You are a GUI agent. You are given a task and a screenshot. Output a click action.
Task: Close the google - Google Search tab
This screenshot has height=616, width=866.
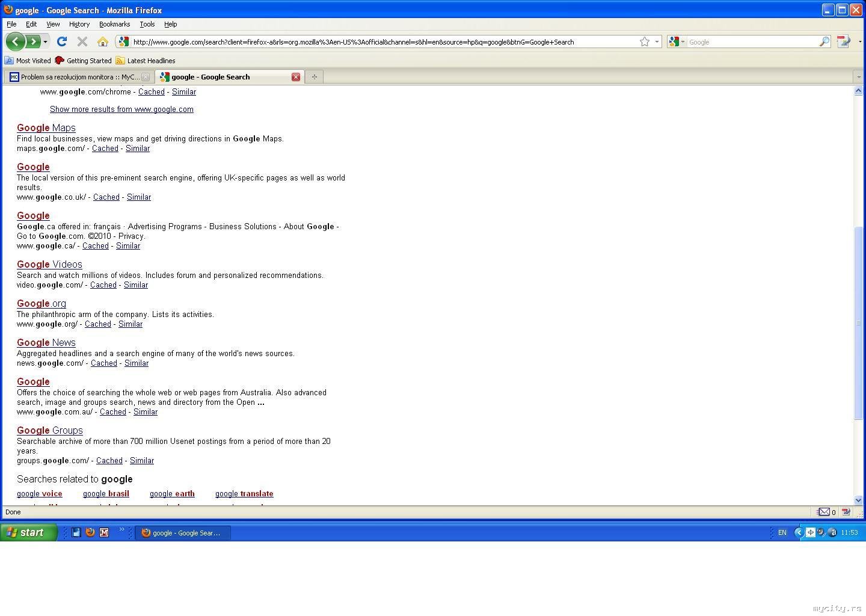(x=296, y=77)
